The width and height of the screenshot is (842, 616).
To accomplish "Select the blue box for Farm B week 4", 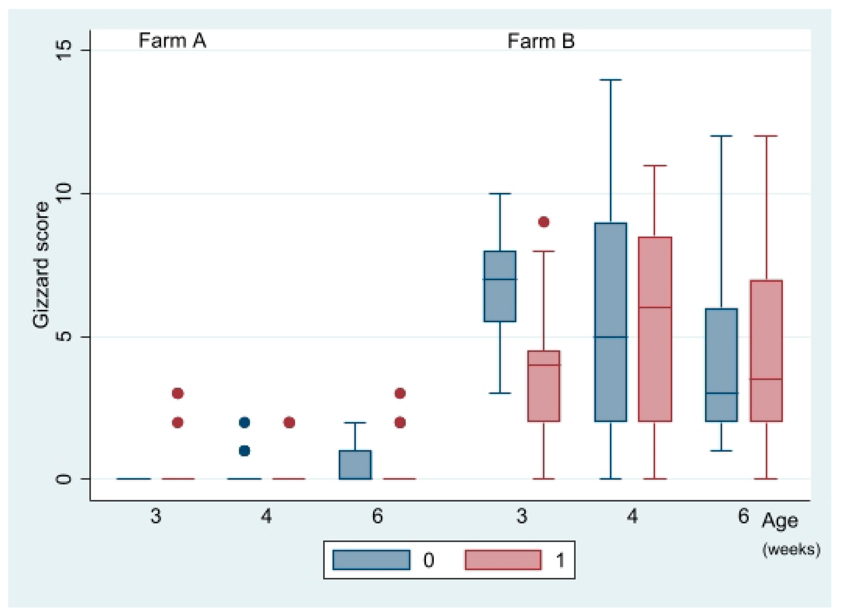I will (x=610, y=322).
